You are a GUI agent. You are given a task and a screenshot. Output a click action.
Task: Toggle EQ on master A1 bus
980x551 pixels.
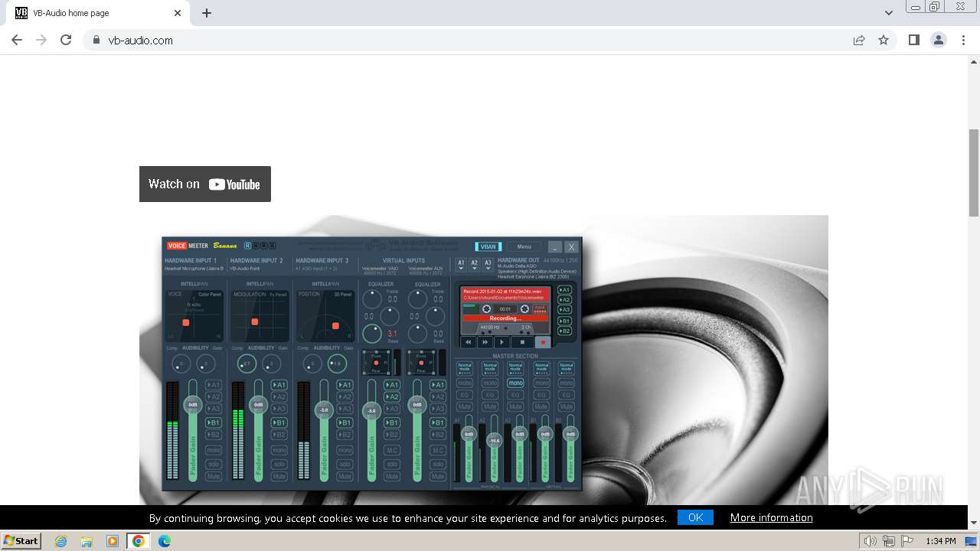point(465,395)
